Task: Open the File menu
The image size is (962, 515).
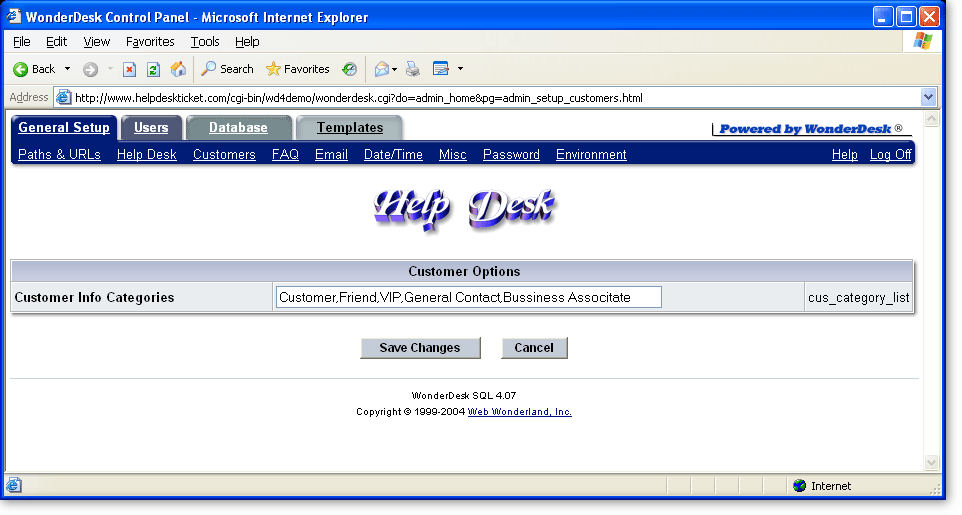Action: tap(21, 42)
